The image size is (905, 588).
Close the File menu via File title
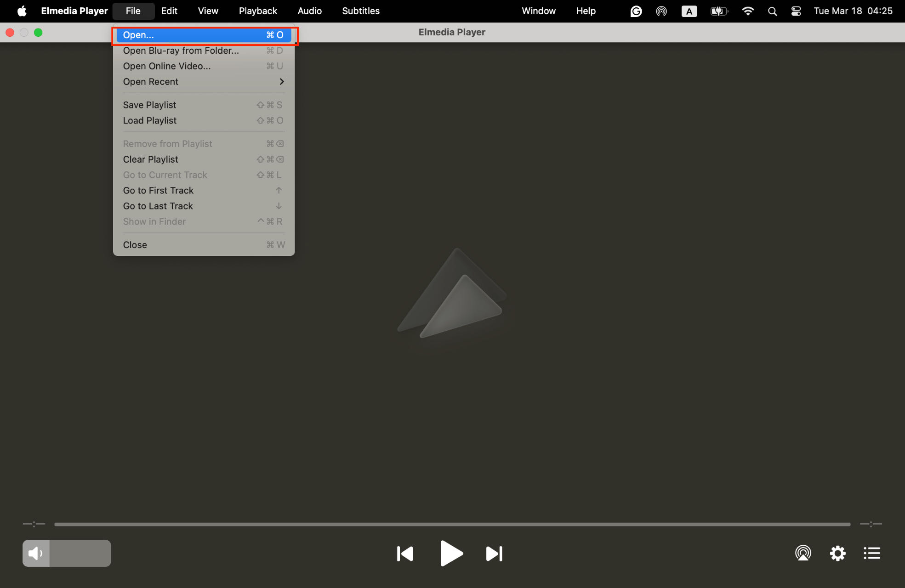[133, 11]
